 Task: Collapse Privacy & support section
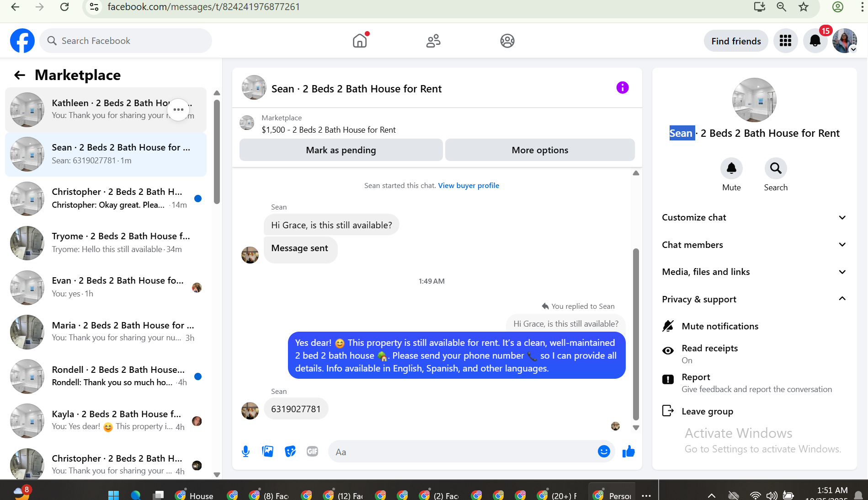point(754,299)
